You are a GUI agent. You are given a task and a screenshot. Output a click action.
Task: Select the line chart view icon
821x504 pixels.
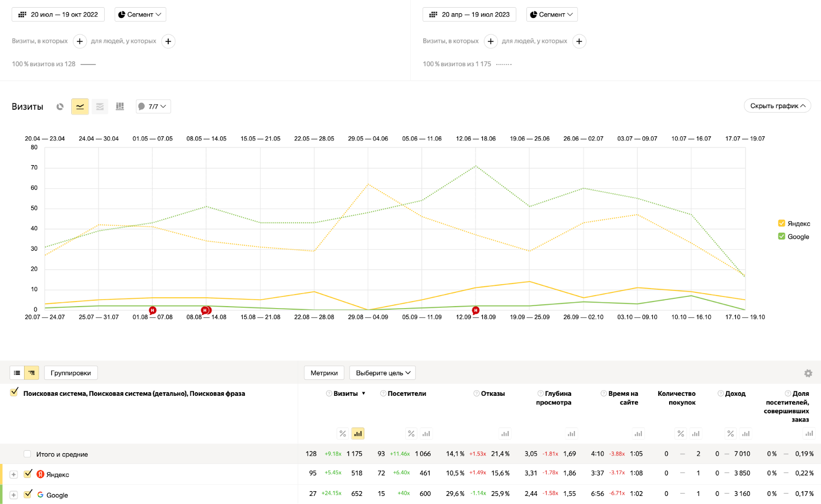point(80,107)
